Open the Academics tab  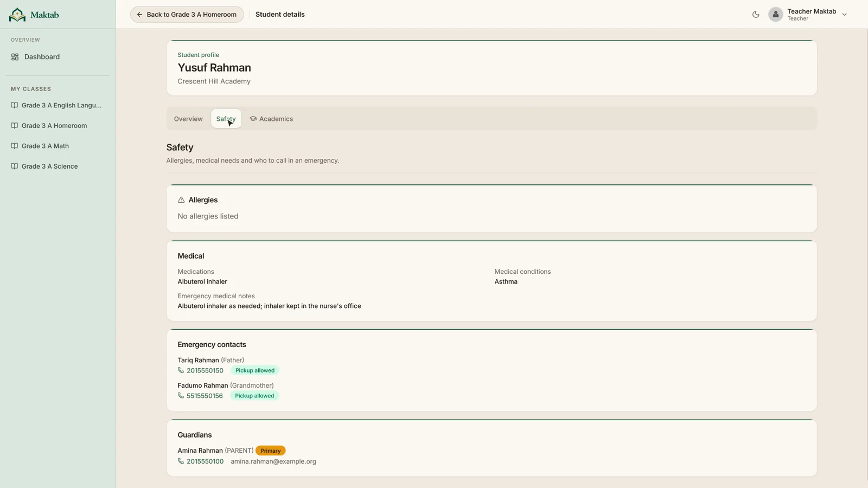tap(271, 119)
